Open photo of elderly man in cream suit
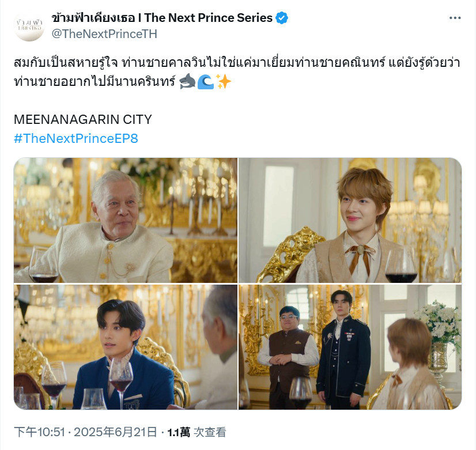The height and width of the screenshot is (450, 476). (126, 220)
